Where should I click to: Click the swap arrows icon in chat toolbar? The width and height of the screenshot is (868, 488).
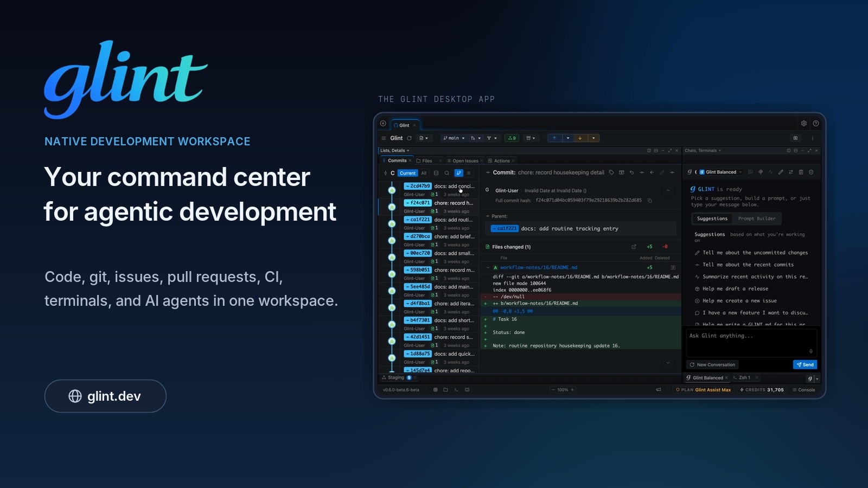point(791,172)
